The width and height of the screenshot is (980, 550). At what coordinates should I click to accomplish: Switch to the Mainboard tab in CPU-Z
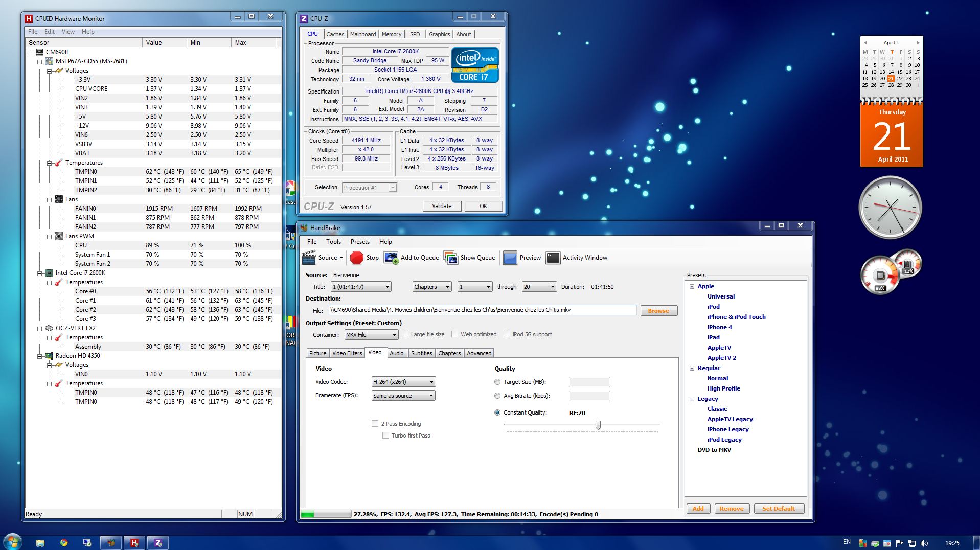click(363, 34)
